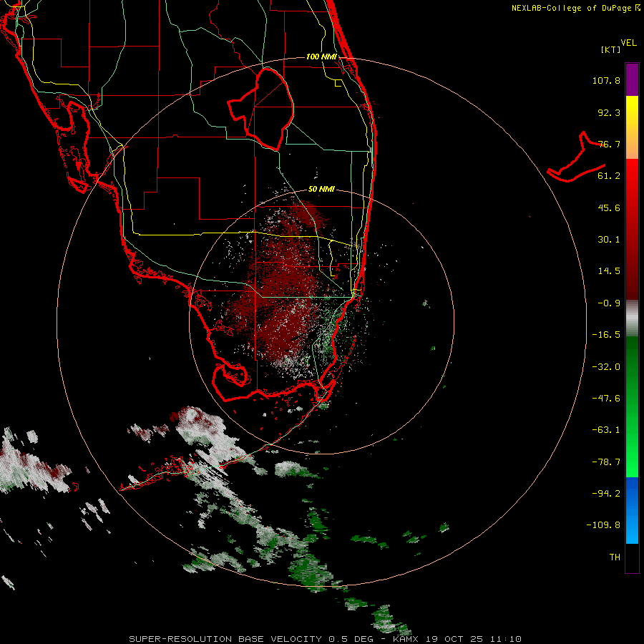
Task: Click the Super-Resolution Base Velocity caption text
Action: [326, 639]
